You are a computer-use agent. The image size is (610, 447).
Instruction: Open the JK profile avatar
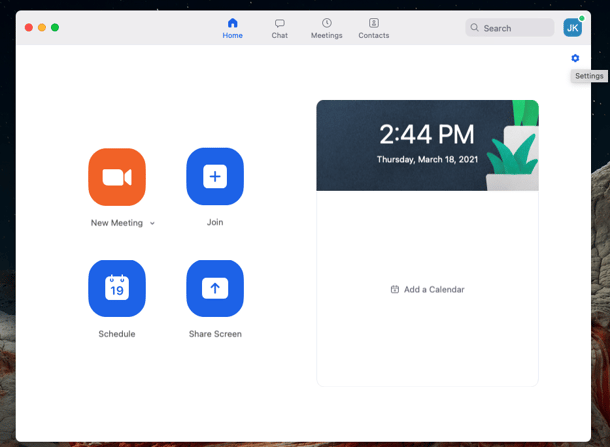(572, 28)
